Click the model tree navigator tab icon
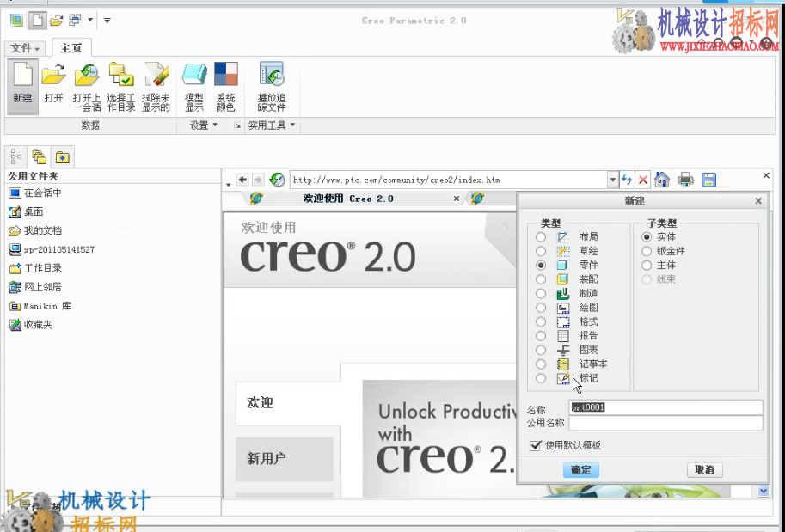Screen dimensions: 785x532 point(16,157)
